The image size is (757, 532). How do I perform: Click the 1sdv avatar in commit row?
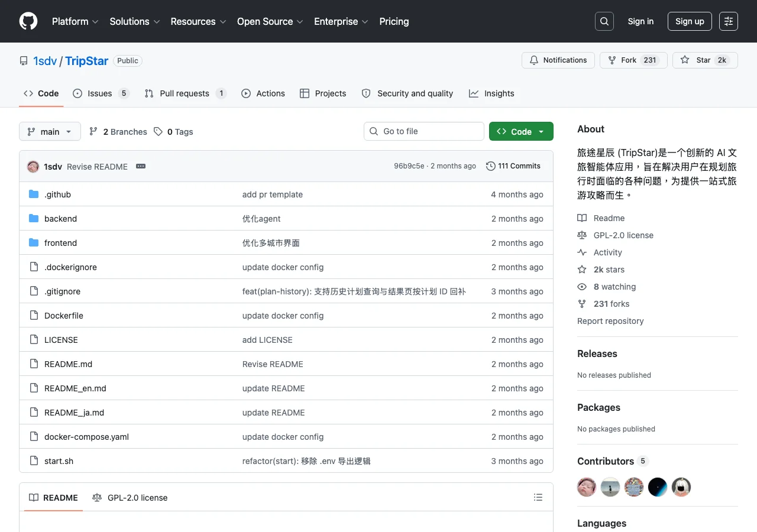point(33,167)
